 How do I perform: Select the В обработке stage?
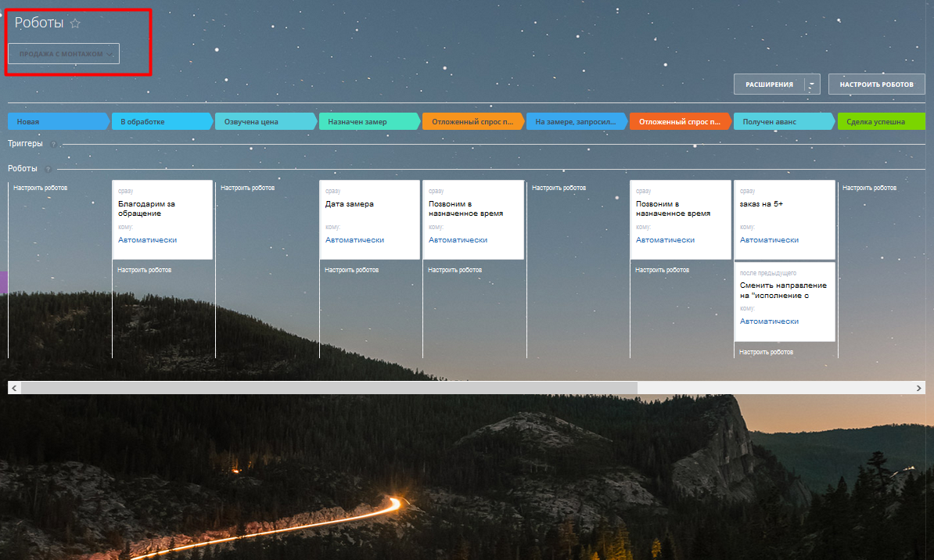point(162,121)
